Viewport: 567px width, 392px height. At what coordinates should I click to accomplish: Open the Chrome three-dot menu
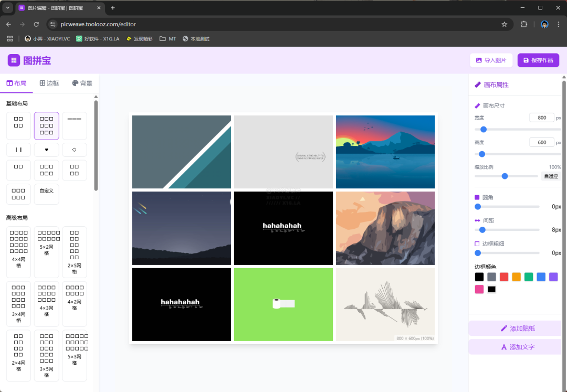click(558, 24)
